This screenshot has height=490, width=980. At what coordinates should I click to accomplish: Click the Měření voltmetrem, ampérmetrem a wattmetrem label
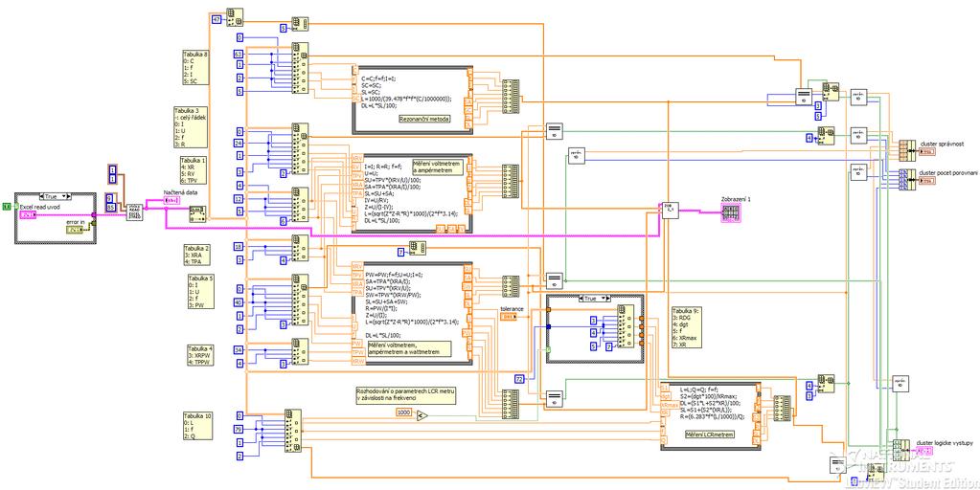(409, 348)
